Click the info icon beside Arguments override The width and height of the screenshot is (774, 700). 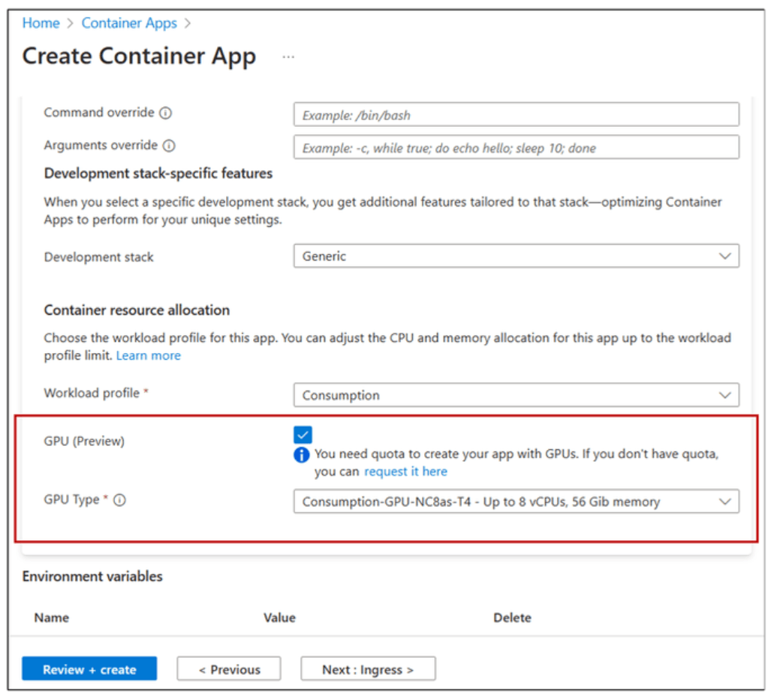point(170,145)
